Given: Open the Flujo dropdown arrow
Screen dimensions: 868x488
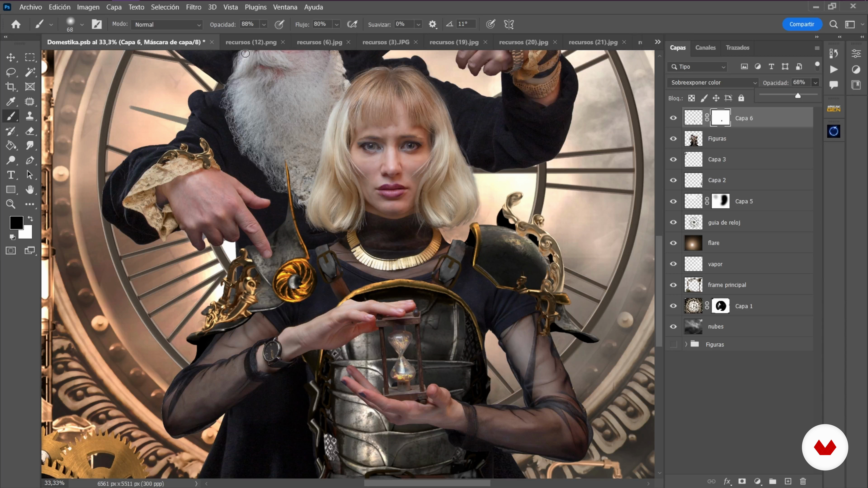Looking at the screenshot, I should pyautogui.click(x=336, y=24).
